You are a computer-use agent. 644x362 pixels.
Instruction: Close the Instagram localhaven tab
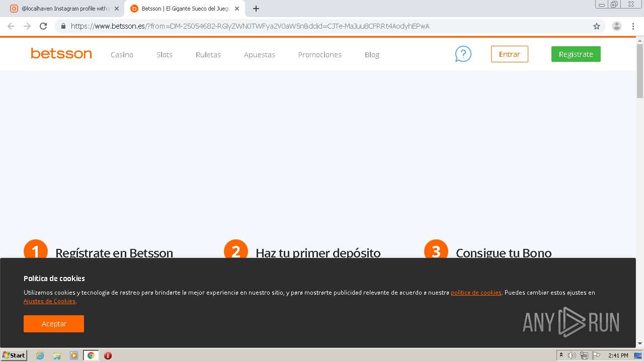pos(117,9)
